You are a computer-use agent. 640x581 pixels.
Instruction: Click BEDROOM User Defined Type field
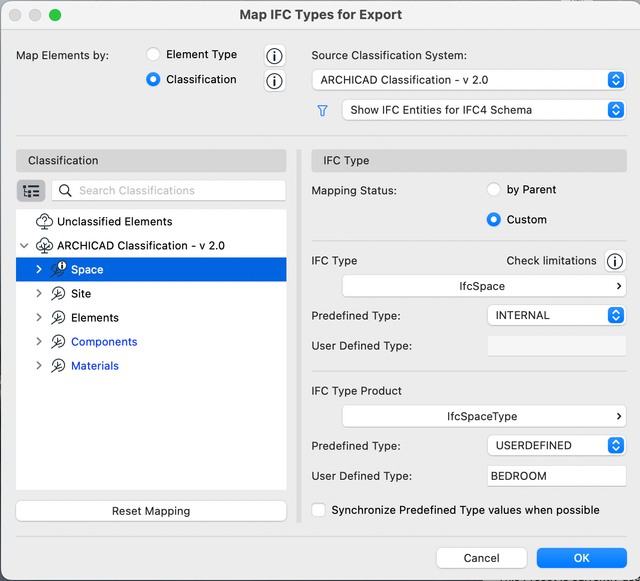coord(556,476)
